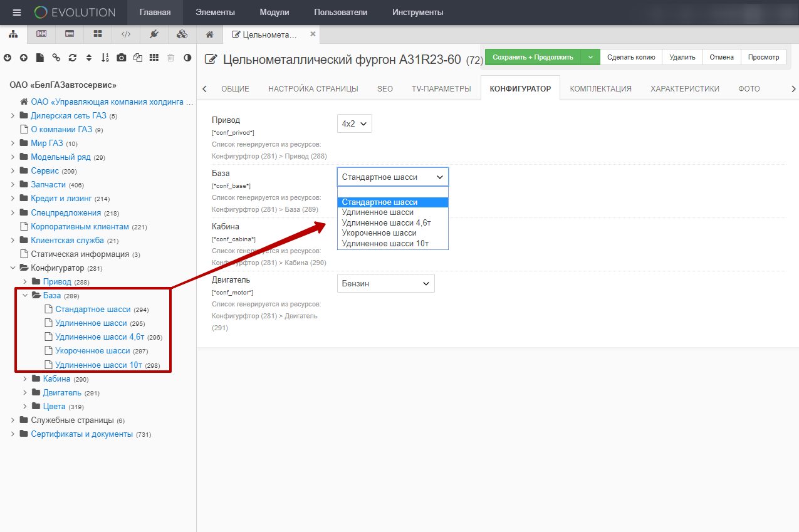Choose Укороченное шасси in dropdown list
Screen dimensions: 799x532
click(x=393, y=232)
